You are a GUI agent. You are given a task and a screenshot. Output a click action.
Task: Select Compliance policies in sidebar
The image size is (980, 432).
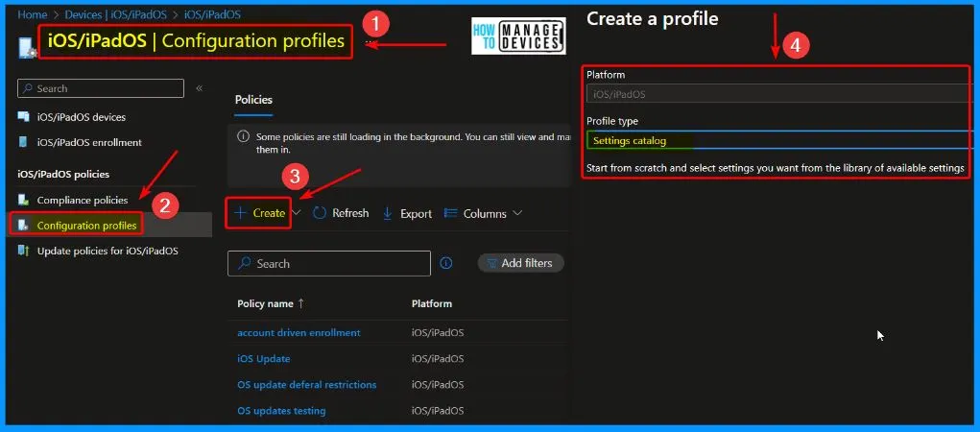coord(83,200)
